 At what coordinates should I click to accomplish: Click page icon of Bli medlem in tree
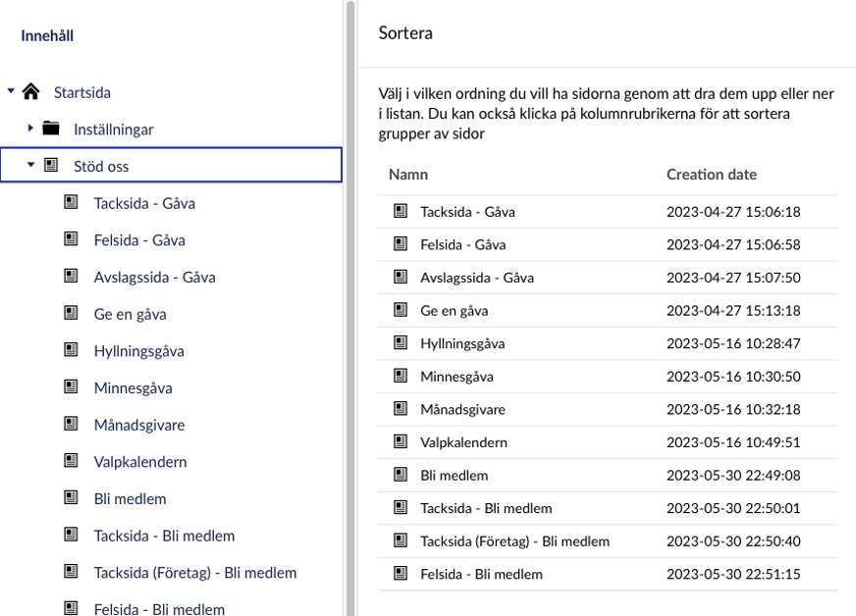pyautogui.click(x=71, y=497)
